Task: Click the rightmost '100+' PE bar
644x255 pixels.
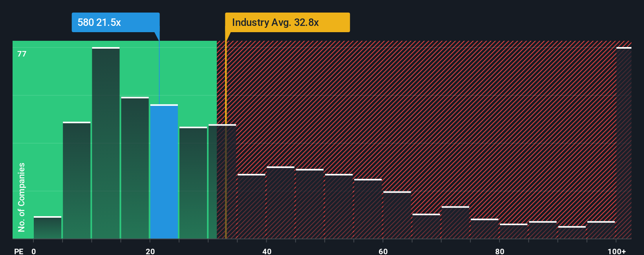Action: [624, 143]
